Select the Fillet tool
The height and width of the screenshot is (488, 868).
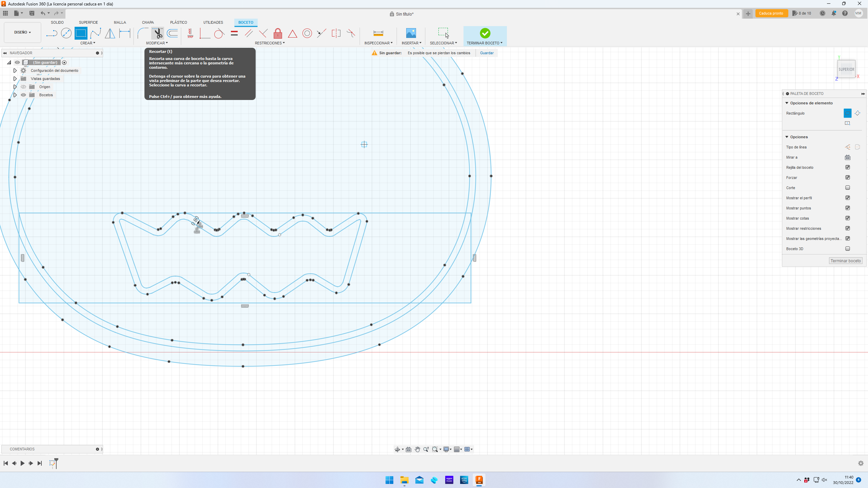tap(143, 33)
